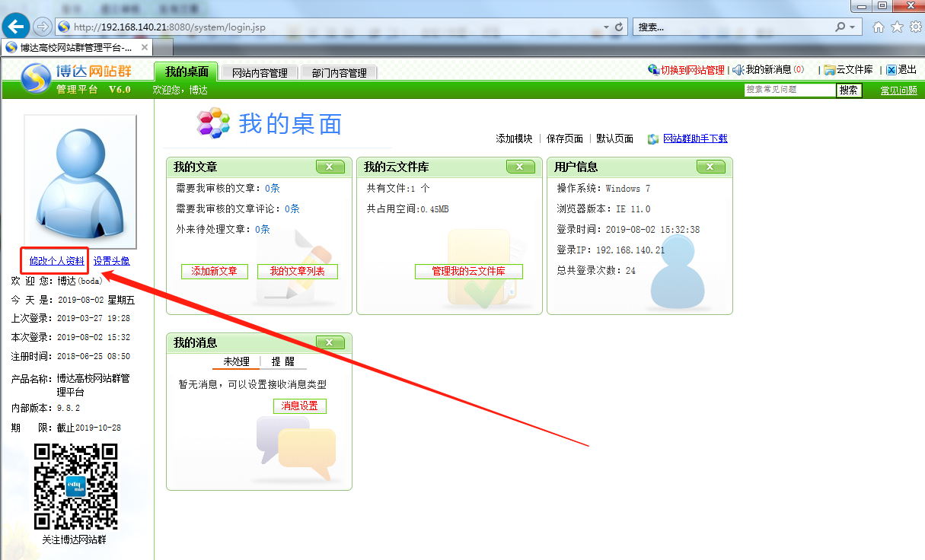The width and height of the screenshot is (925, 560).
Task: Expand the browser search provider dropdown
Action: click(x=852, y=27)
